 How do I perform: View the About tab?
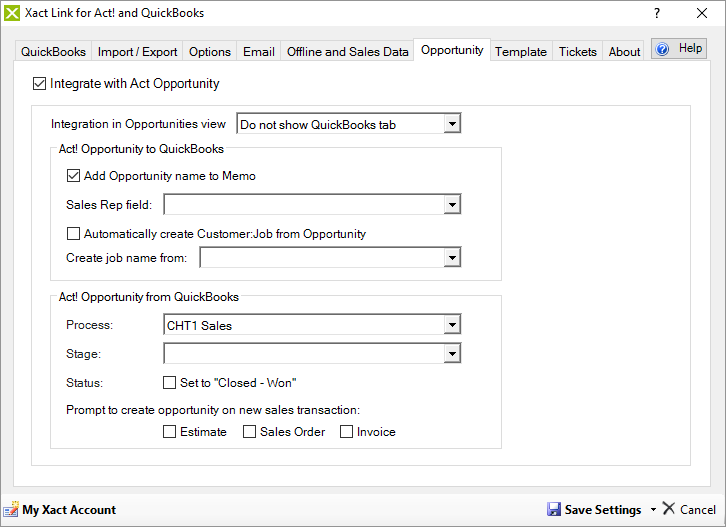[x=624, y=51]
